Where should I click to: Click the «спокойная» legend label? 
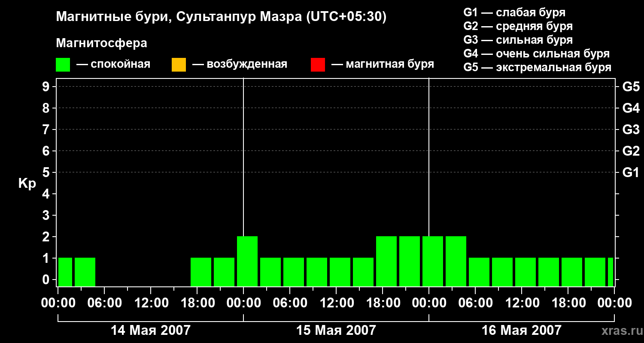120,64
